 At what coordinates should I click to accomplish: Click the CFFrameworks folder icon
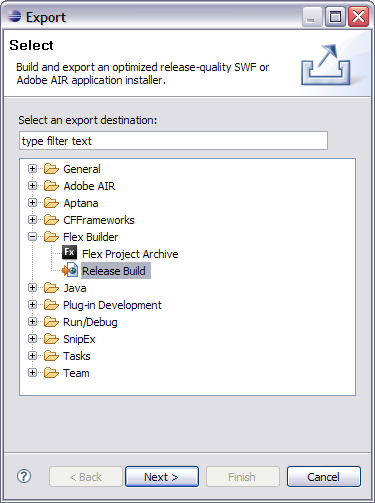[x=51, y=220]
